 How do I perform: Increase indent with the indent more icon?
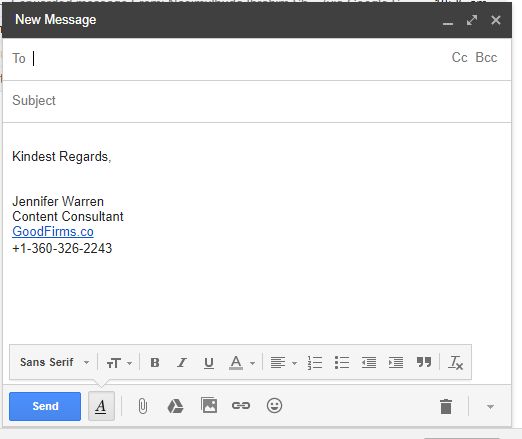pyautogui.click(x=396, y=362)
